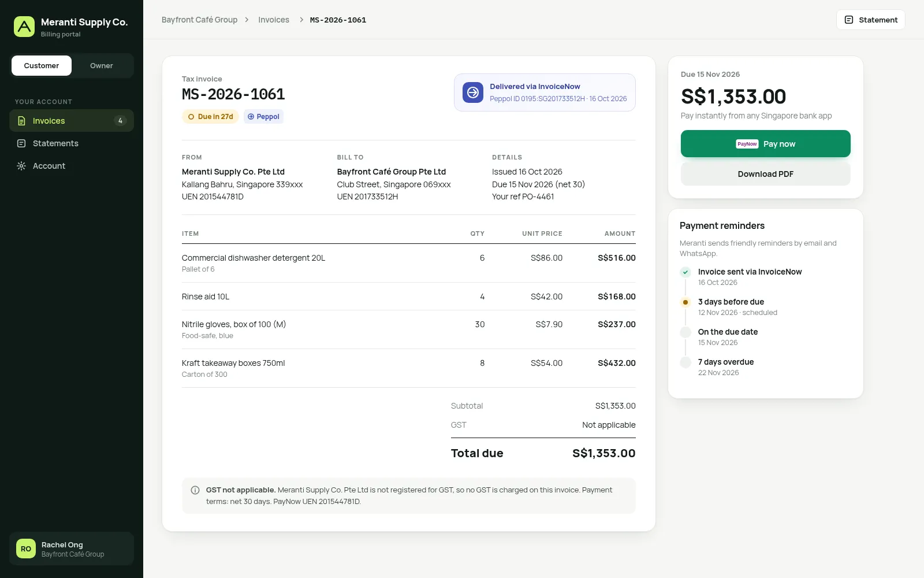Click the InvoiceNow delivered arrow icon
Viewport: 924px width, 578px height.
click(473, 92)
